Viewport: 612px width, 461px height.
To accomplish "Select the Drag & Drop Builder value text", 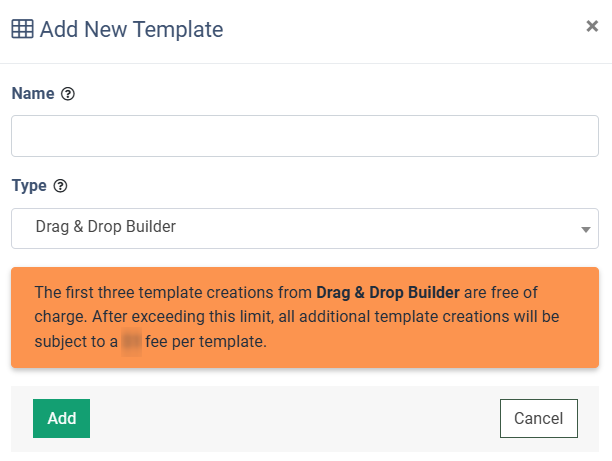I will [105, 227].
